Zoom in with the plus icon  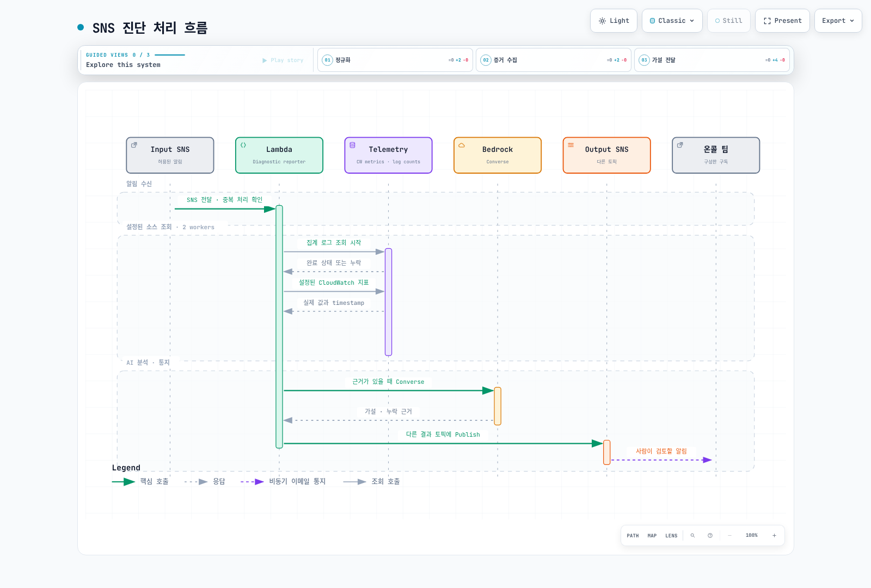774,536
